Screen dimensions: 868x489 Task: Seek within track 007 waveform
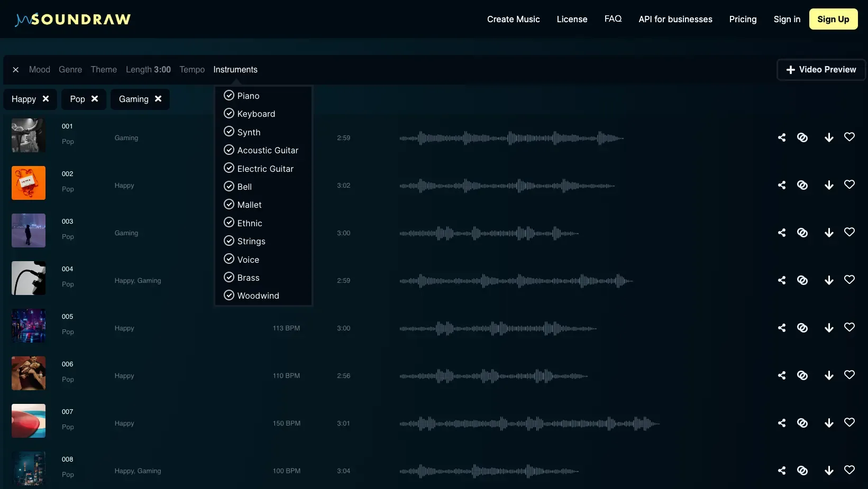pos(529,423)
